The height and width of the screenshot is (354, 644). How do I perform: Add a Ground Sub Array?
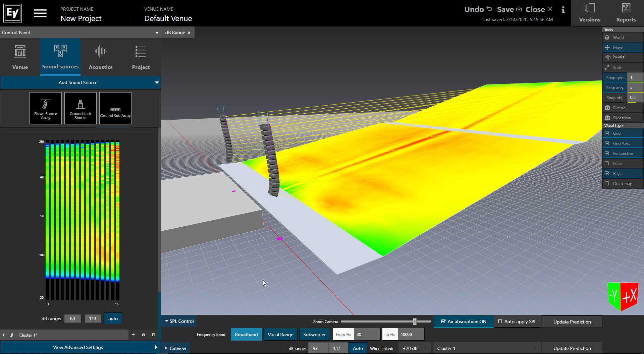pyautogui.click(x=115, y=108)
